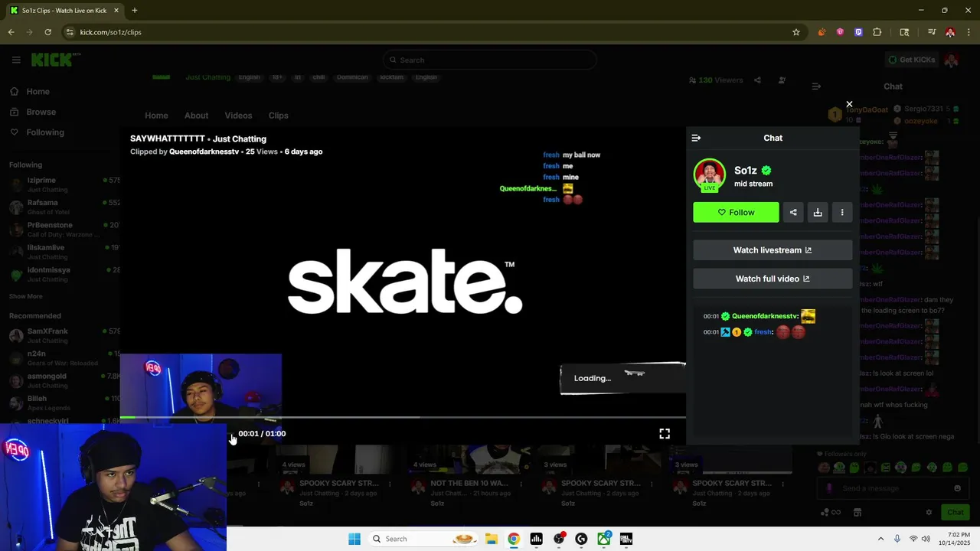Open Twitch-style purple extension icon

click(x=858, y=32)
